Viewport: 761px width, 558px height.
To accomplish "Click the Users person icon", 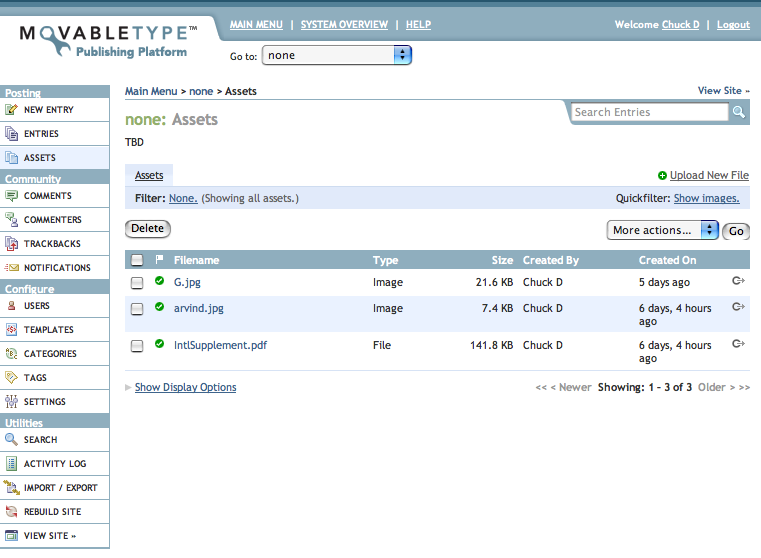I will coord(11,305).
